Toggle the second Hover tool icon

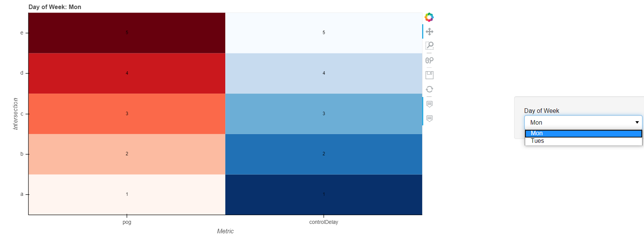point(429,119)
